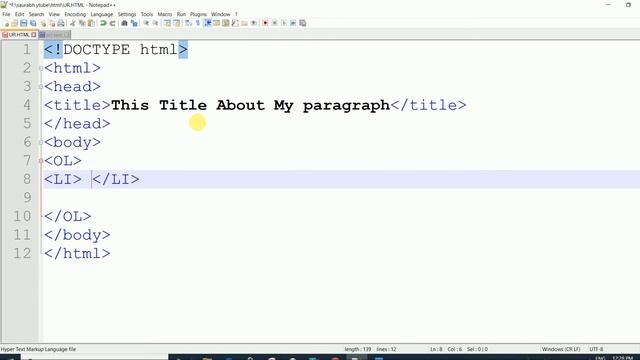Cut selection using scissors icon
The height and width of the screenshot is (360, 640).
coord(72,23)
